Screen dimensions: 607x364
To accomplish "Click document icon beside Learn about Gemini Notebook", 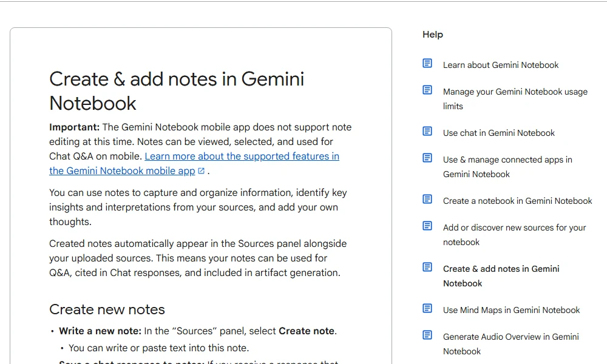I will [x=427, y=63].
